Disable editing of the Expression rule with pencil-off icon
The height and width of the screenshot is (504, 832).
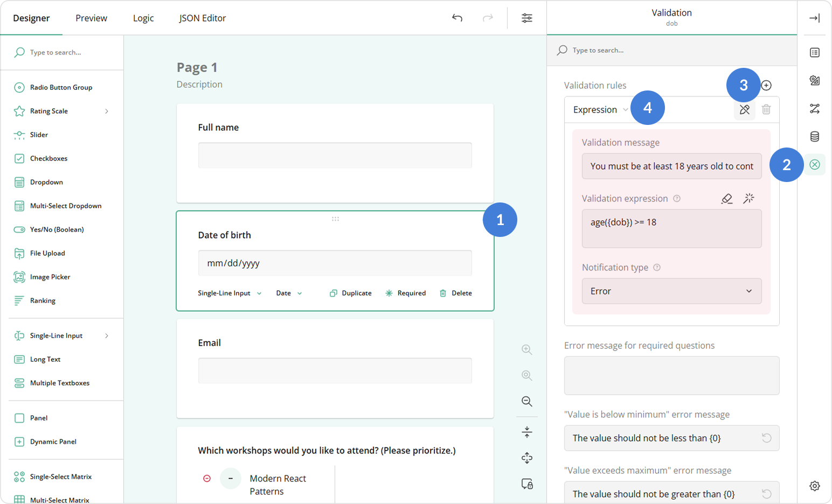744,109
